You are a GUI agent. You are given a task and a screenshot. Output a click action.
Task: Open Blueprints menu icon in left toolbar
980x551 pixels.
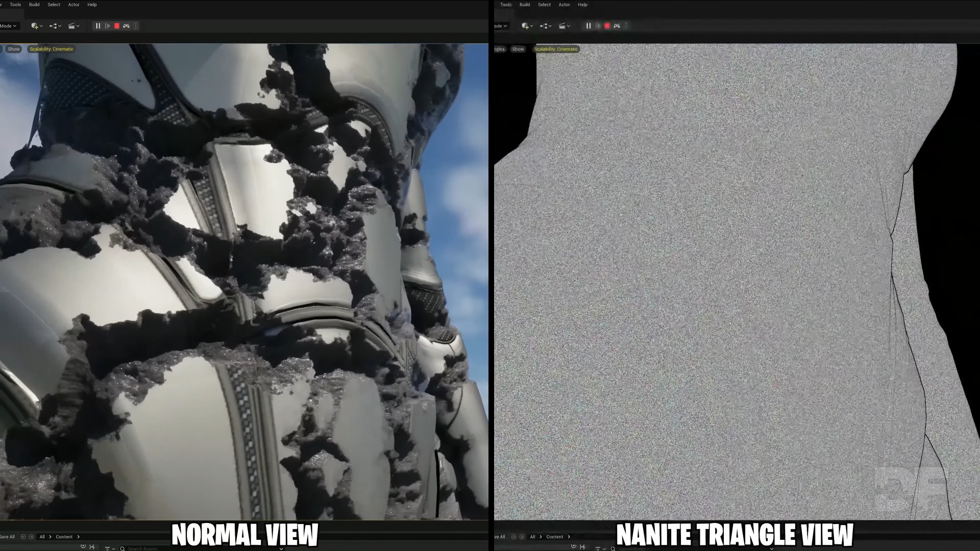click(54, 26)
